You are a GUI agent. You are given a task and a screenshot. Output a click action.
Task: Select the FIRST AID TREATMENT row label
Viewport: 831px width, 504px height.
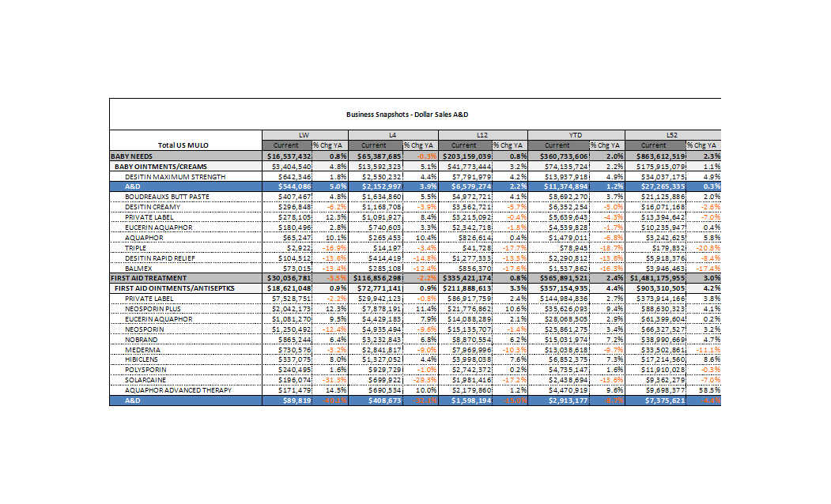click(149, 278)
